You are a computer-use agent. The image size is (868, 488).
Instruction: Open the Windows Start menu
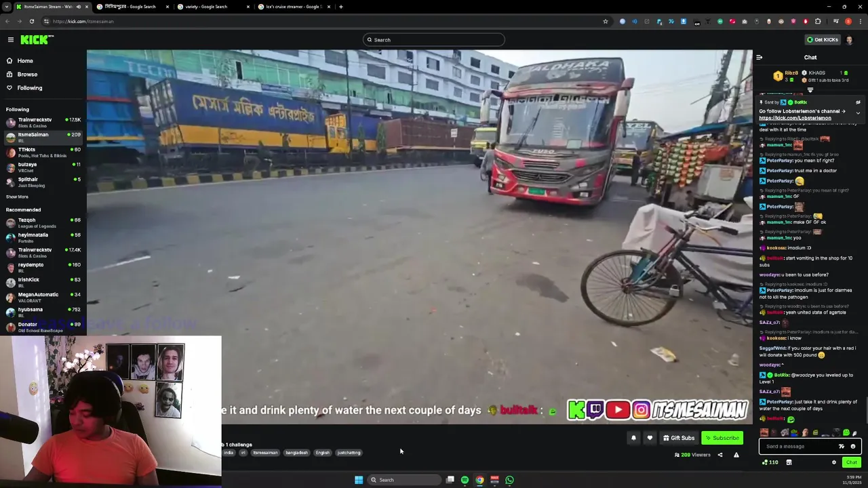(x=359, y=480)
